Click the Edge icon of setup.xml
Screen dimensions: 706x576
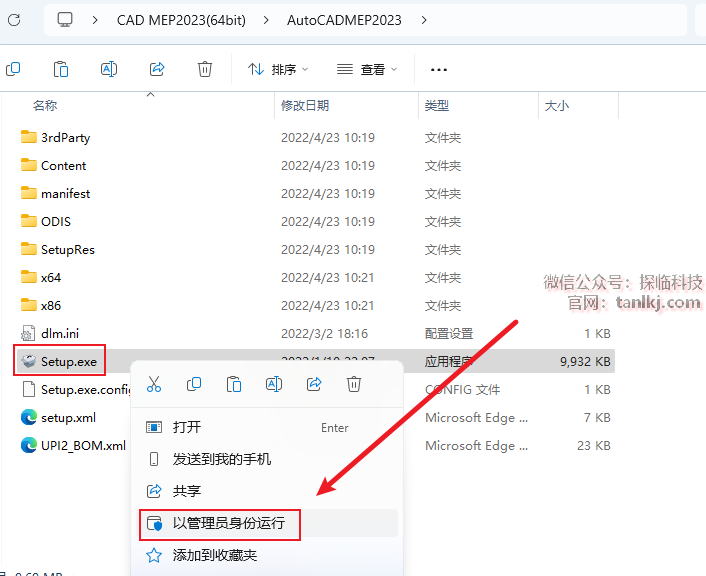[29, 417]
